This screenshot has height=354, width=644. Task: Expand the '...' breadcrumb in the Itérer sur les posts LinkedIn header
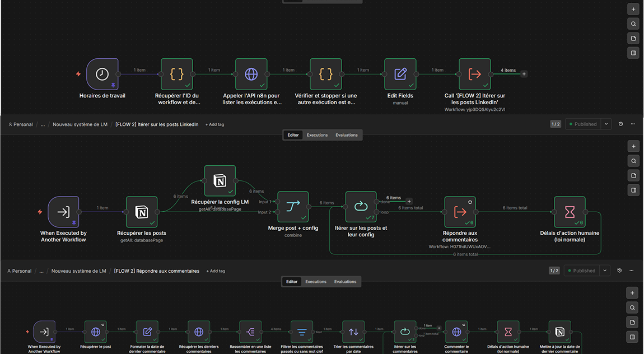click(x=43, y=124)
